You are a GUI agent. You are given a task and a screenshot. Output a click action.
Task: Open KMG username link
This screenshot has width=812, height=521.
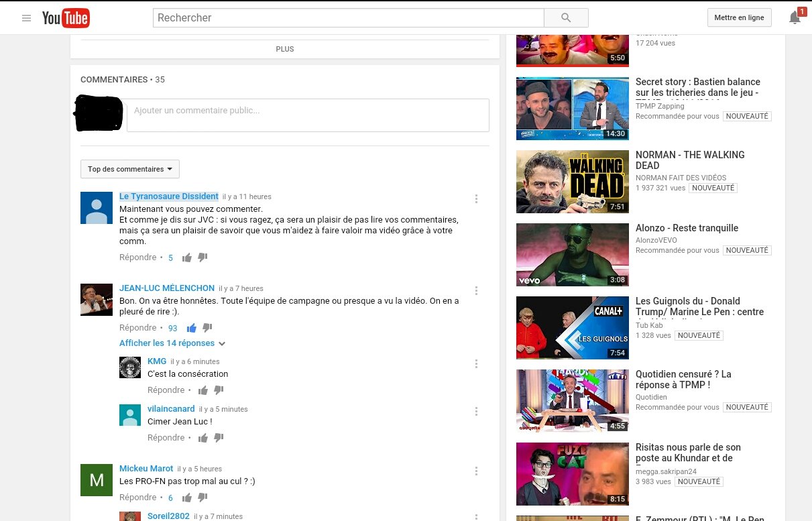(x=157, y=361)
